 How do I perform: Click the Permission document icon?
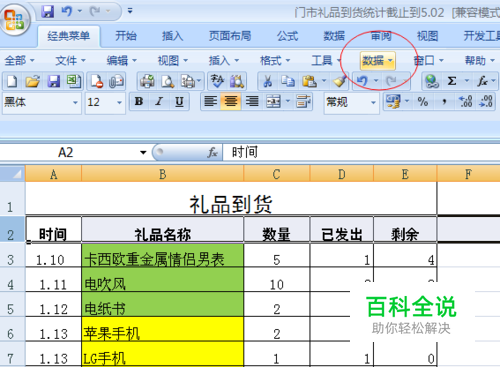coord(97,81)
